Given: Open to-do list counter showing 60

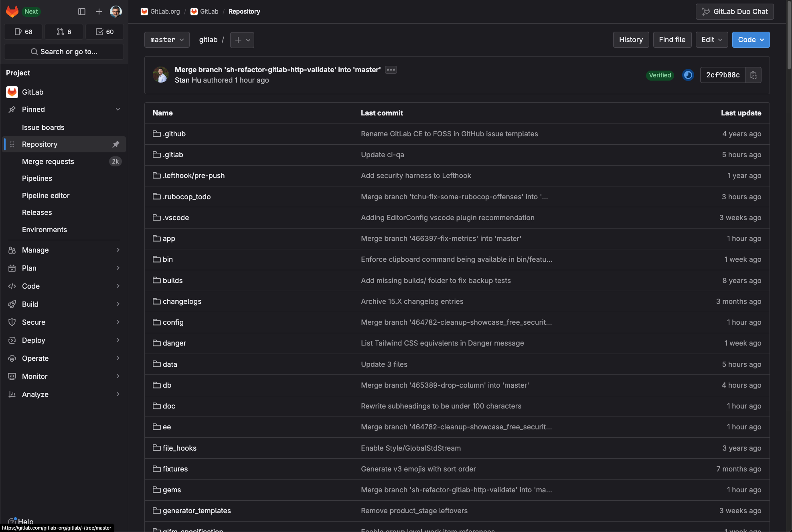Looking at the screenshot, I should pyautogui.click(x=105, y=32).
